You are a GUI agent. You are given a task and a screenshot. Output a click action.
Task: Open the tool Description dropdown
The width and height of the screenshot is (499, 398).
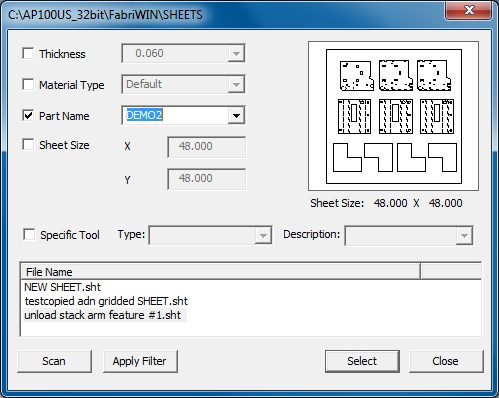coord(464,236)
